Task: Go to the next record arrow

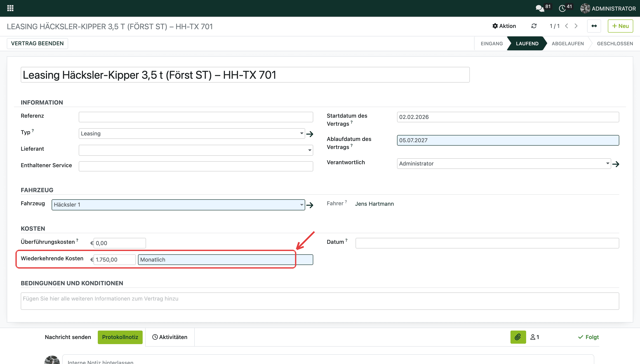Action: pos(576,26)
